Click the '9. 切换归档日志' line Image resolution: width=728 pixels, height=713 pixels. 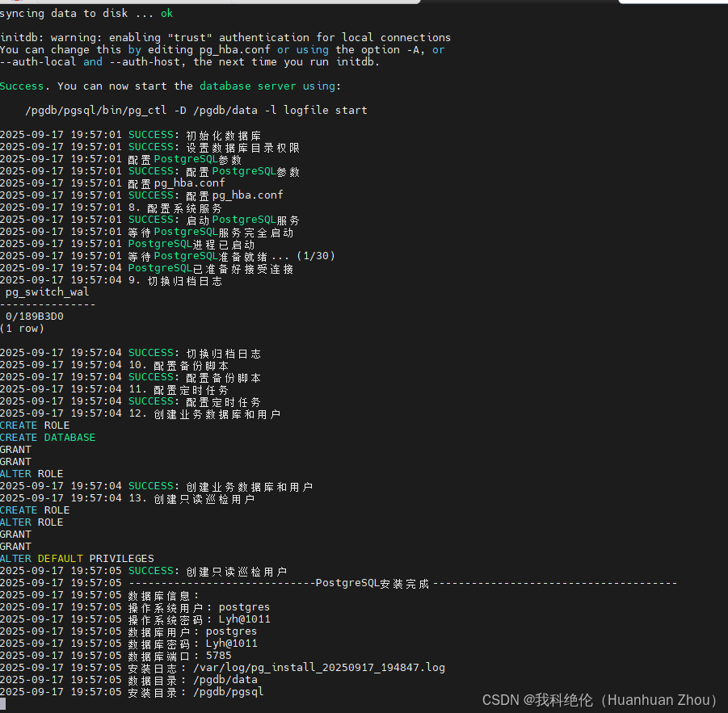click(111, 280)
